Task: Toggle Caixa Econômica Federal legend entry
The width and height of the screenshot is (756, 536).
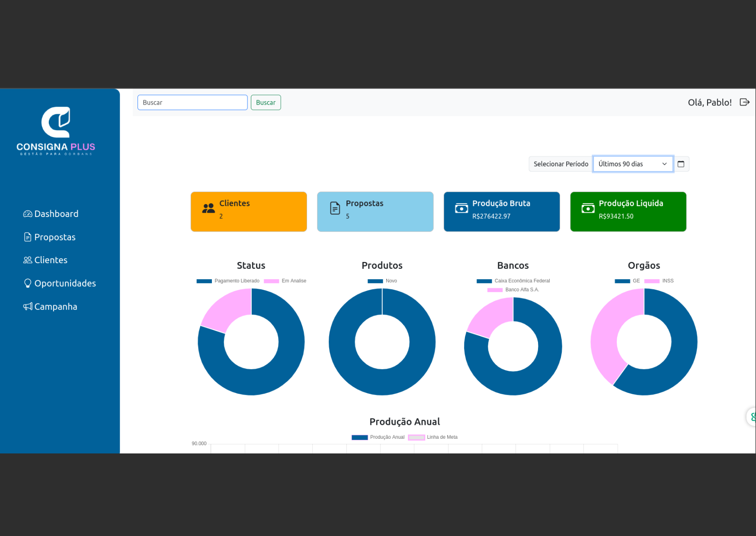Action: [513, 281]
